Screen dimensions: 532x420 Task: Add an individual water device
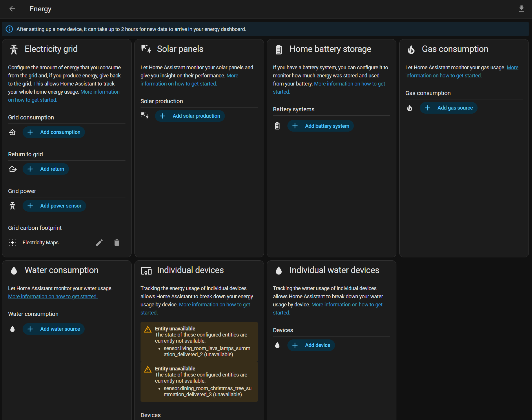[x=311, y=345]
